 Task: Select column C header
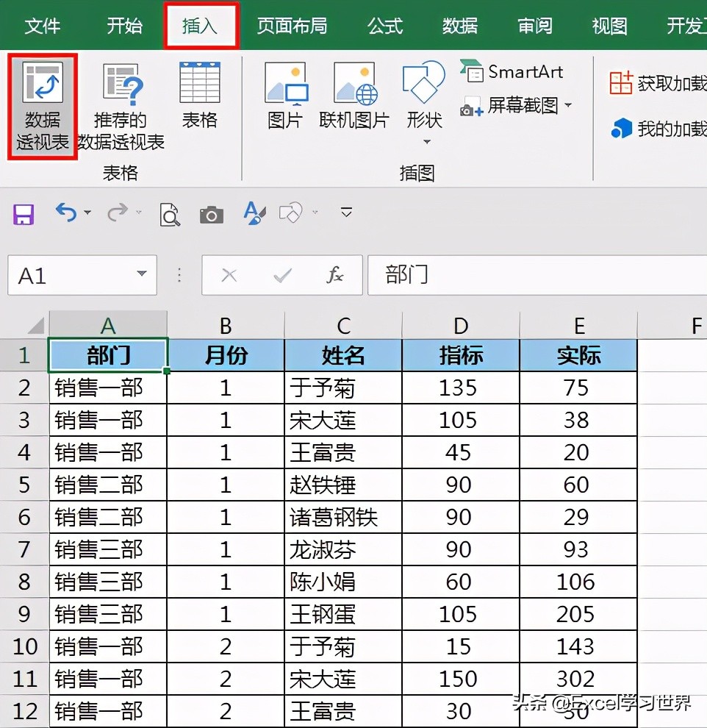point(343,325)
